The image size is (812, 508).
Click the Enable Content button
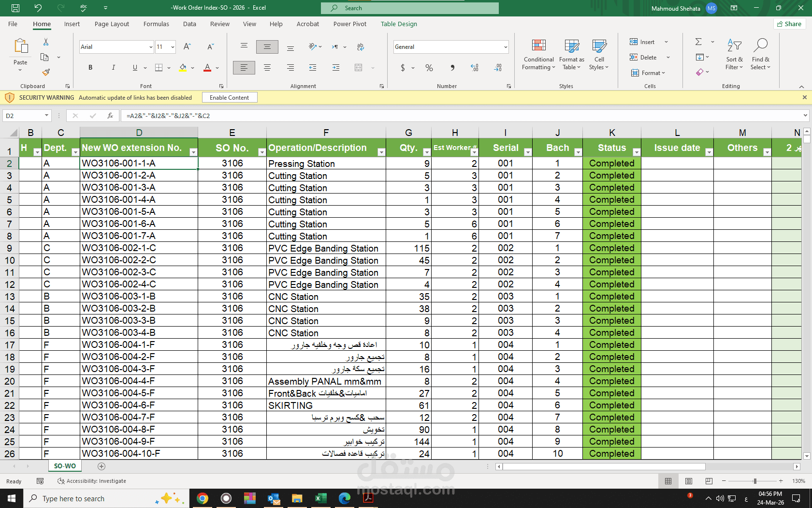click(x=229, y=97)
